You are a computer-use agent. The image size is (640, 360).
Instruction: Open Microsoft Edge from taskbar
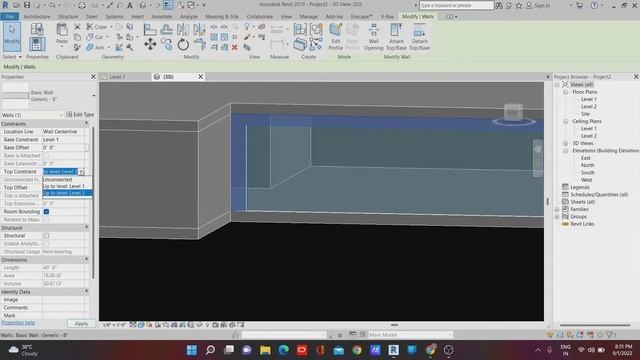coord(284,350)
